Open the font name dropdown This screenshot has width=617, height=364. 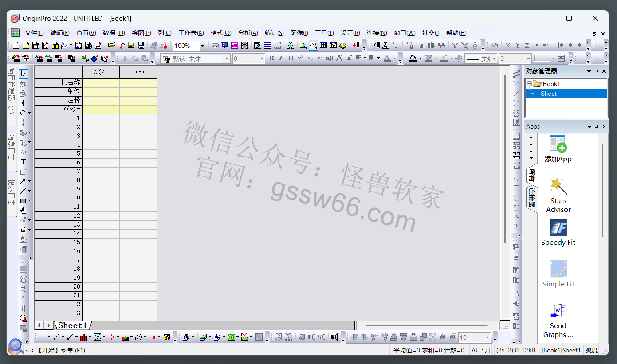(228, 59)
